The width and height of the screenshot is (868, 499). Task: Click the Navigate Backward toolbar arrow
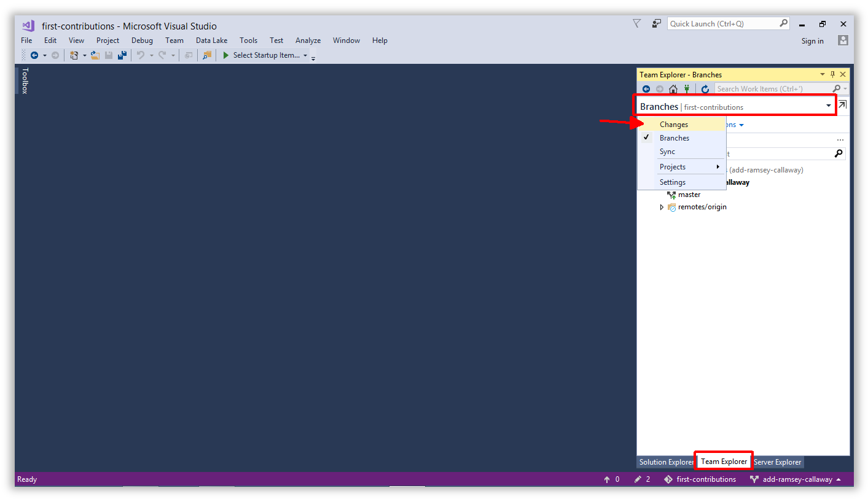pos(34,55)
